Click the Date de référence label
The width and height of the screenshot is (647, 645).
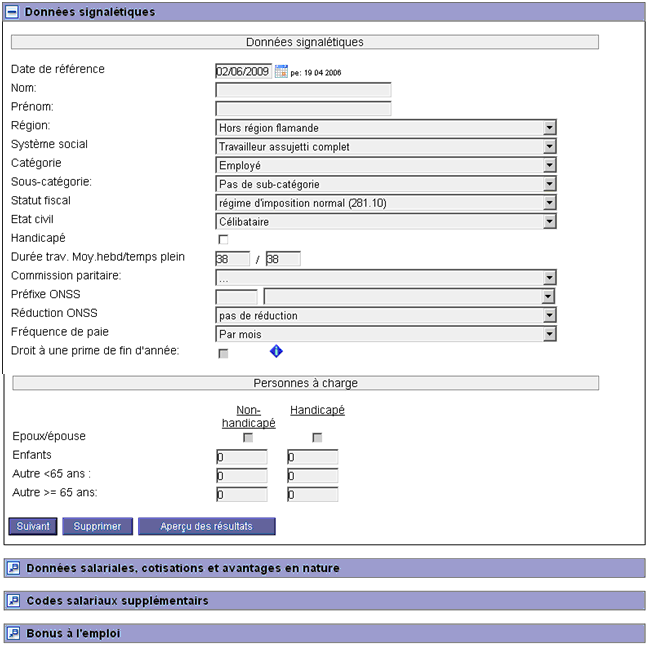click(x=58, y=69)
